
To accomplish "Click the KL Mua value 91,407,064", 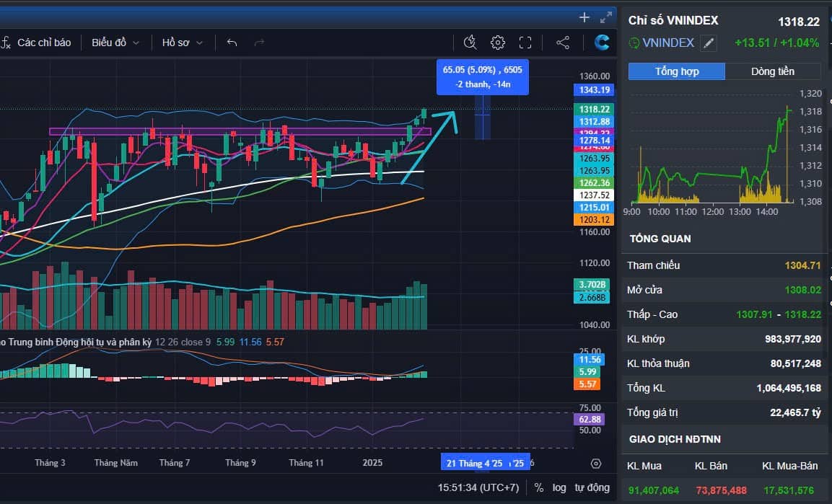I will click(x=653, y=490).
